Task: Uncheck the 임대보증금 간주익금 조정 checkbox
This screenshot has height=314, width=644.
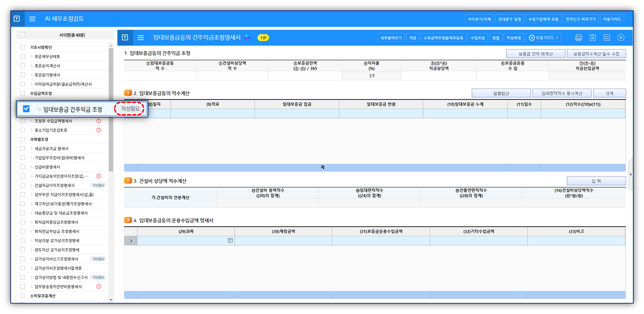Action: click(x=26, y=109)
